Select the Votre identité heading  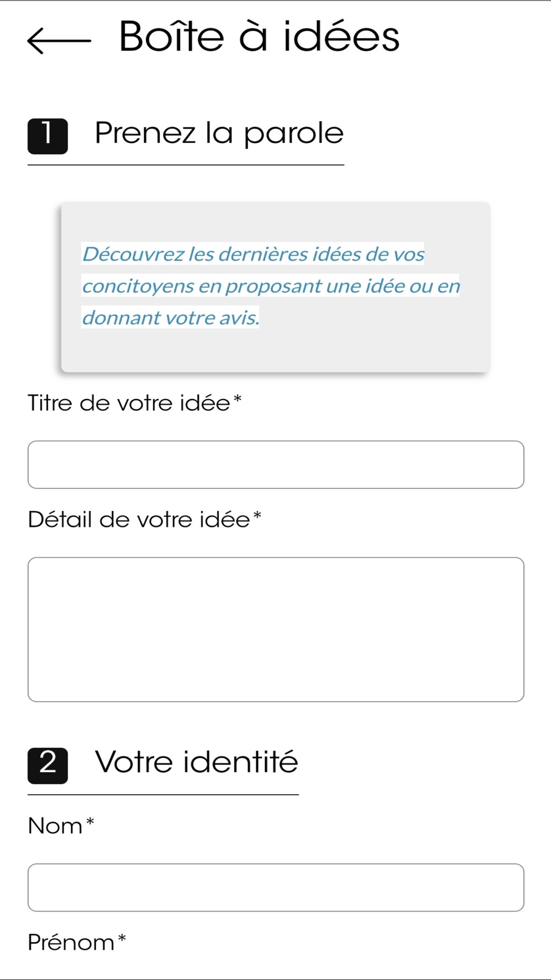pyautogui.click(x=197, y=762)
